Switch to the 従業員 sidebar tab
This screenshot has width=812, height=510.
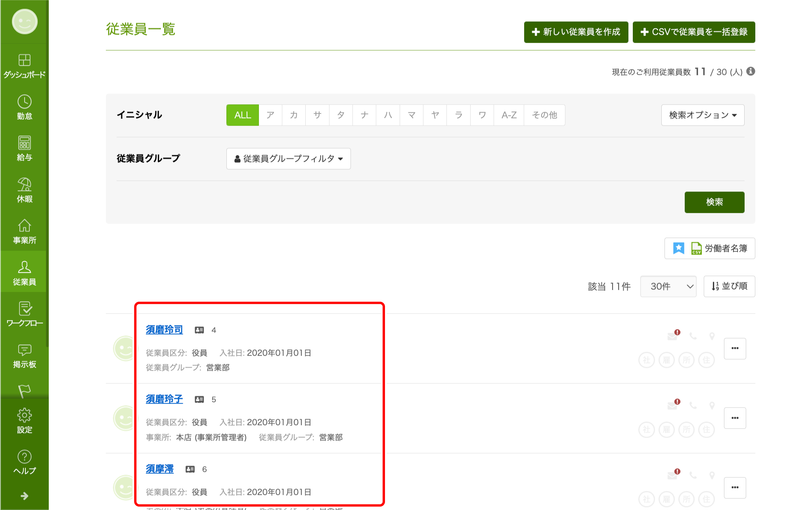coord(25,272)
